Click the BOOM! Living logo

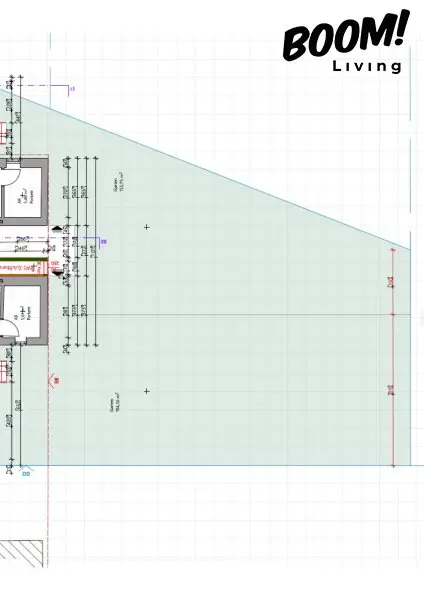click(346, 41)
